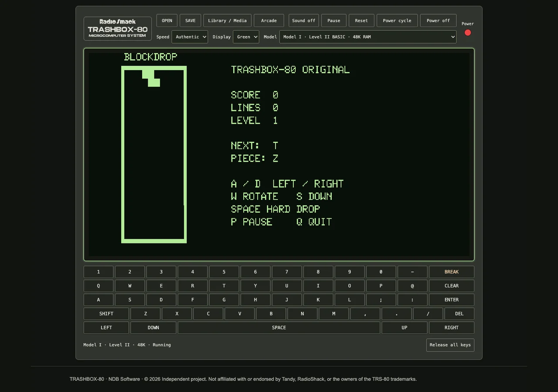Click the CLEAR key
Screen dimensions: 558x392
tap(452, 286)
